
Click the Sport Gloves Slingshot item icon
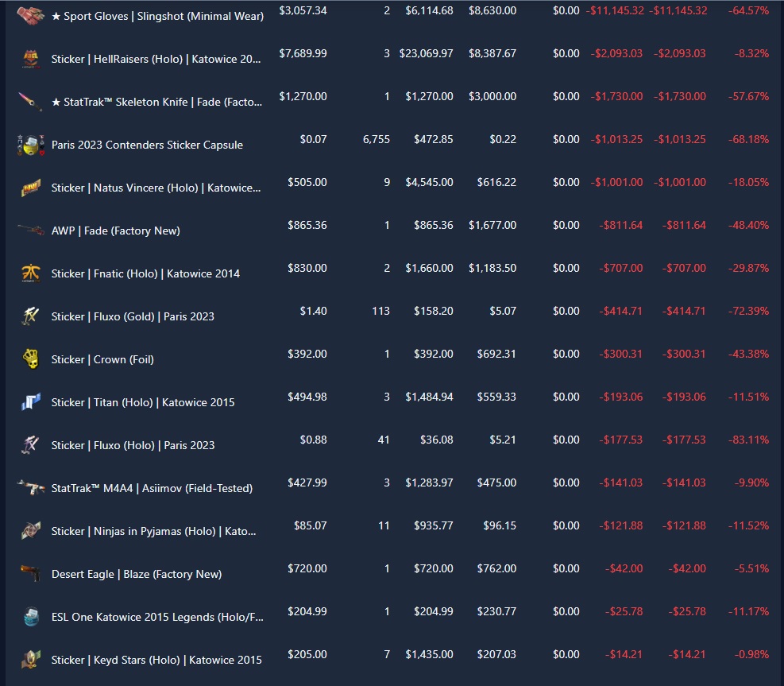pos(30,16)
